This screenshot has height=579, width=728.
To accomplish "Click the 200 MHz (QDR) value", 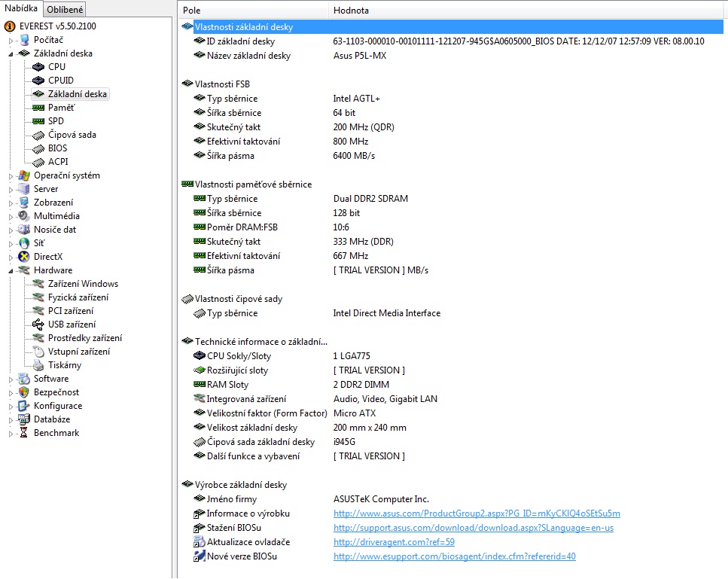I will click(x=364, y=127).
